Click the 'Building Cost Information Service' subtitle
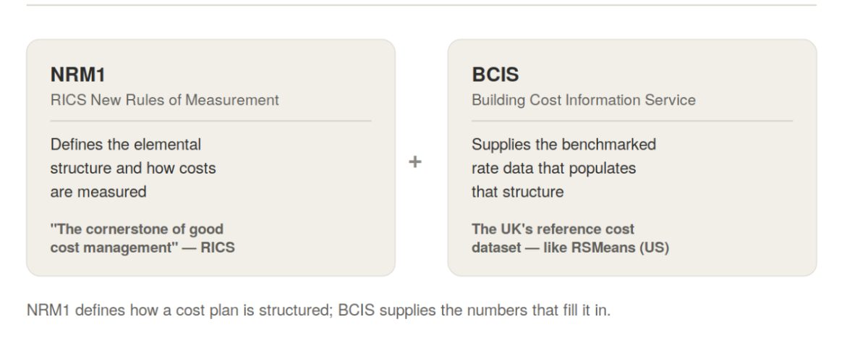 pyautogui.click(x=584, y=100)
